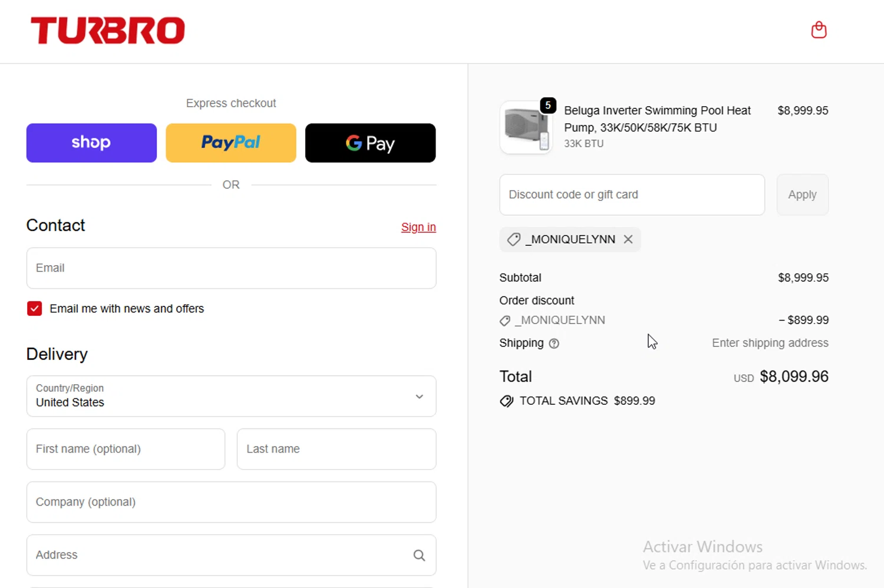Focus the Address input field

[x=231, y=555]
